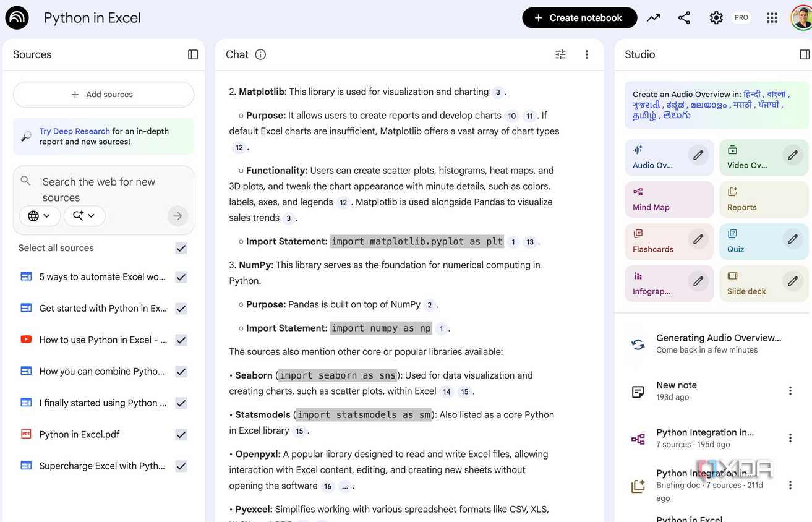The height and width of the screenshot is (522, 812).
Task: Choose the தமிழ் audio overview language
Action: 644,116
